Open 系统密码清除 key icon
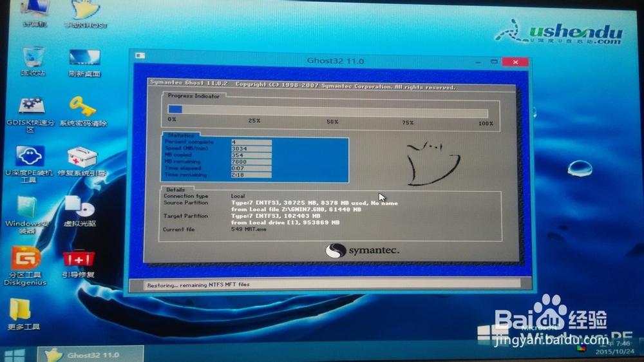This screenshot has width=644, height=362. tap(83, 111)
